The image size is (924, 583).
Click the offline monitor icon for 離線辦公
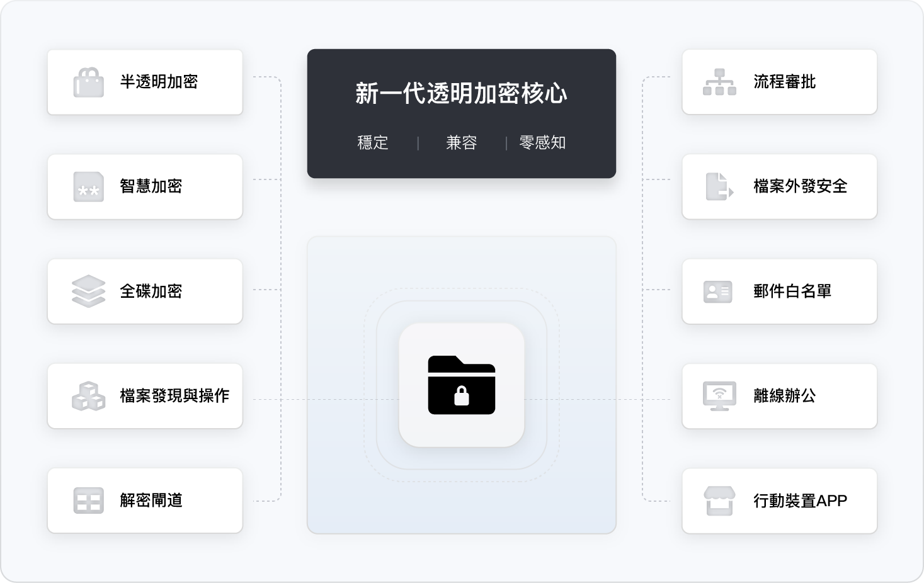719,396
